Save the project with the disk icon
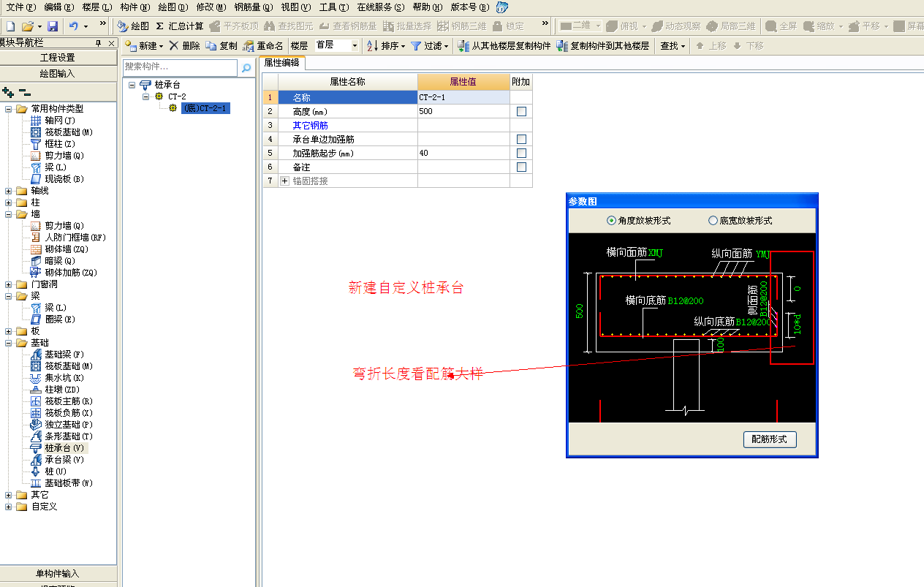The image size is (924, 587). 53,26
